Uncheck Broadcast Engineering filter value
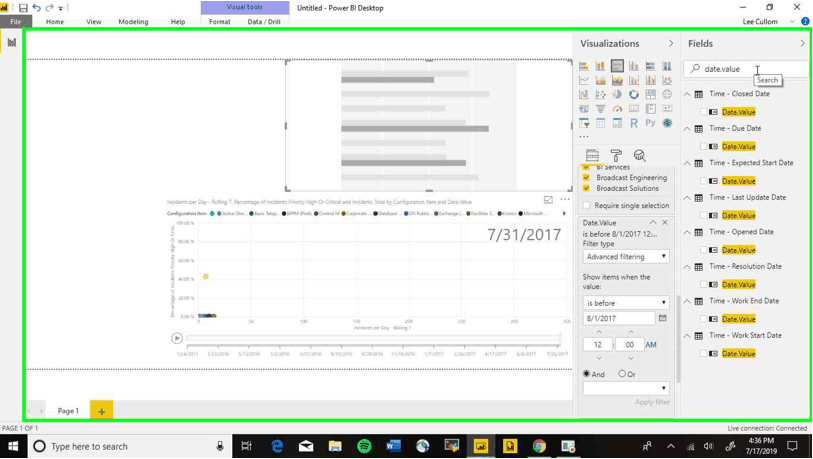 coord(586,177)
